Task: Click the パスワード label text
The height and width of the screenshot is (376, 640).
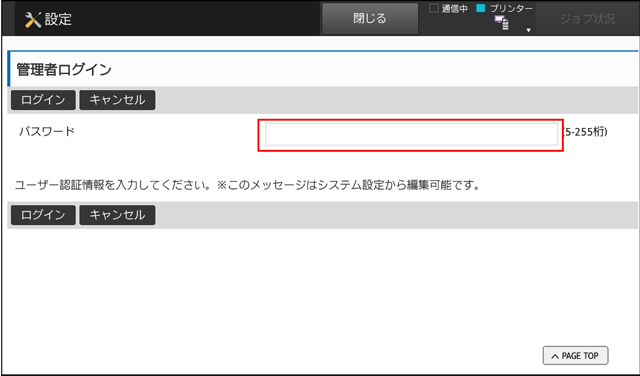Action: (47, 131)
